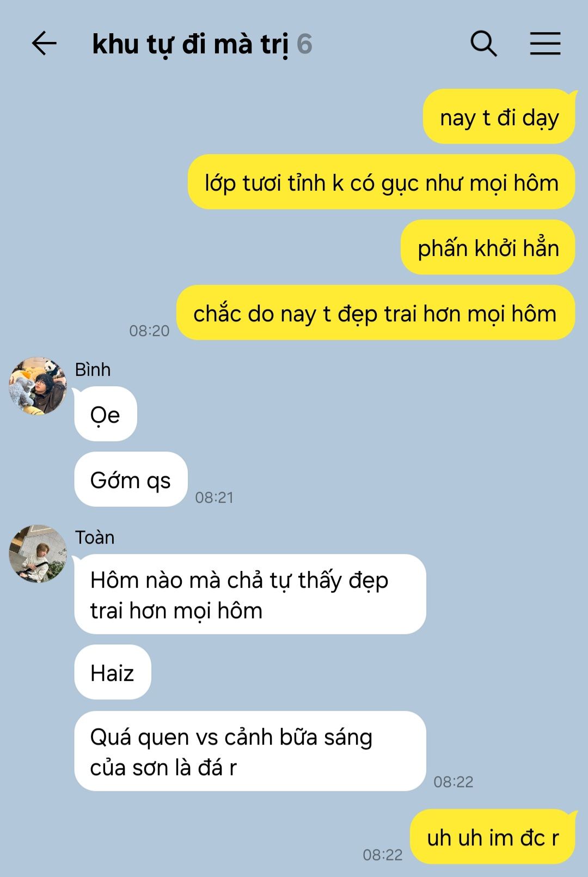Tap the member count 6

point(304,44)
